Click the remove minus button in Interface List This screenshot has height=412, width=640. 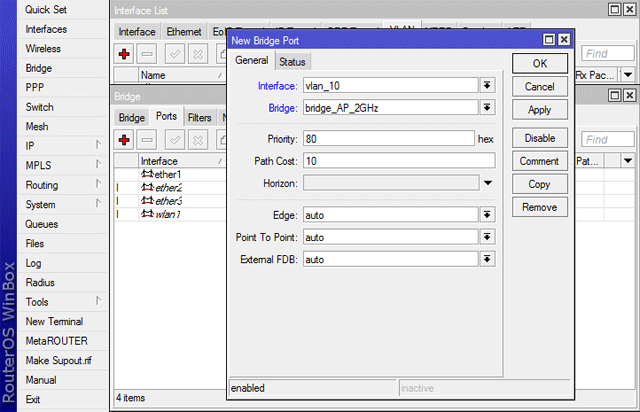(147, 54)
